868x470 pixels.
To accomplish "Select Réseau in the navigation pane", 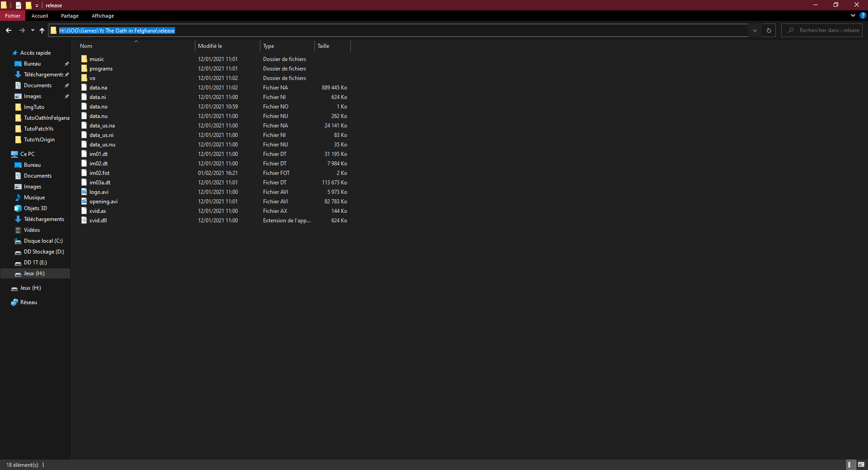I will pos(28,302).
